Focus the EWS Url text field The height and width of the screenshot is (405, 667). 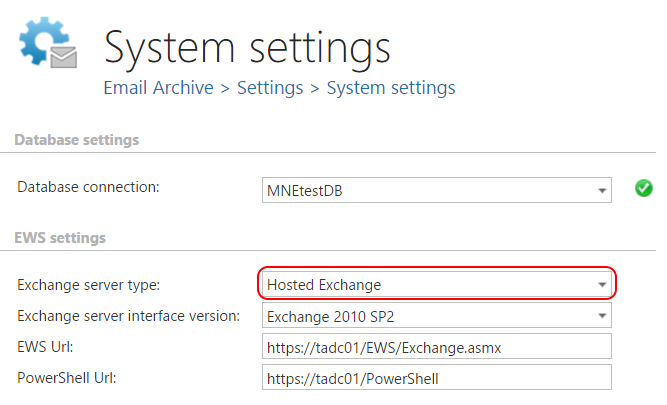tap(435, 347)
